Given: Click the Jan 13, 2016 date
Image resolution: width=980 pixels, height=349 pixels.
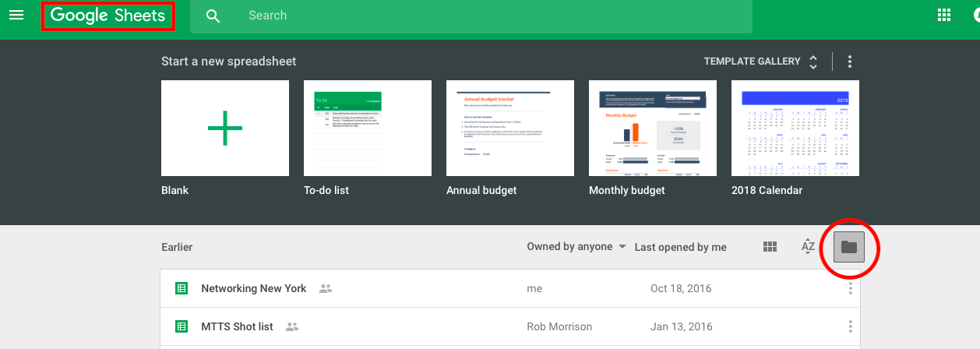Looking at the screenshot, I should 681,326.
